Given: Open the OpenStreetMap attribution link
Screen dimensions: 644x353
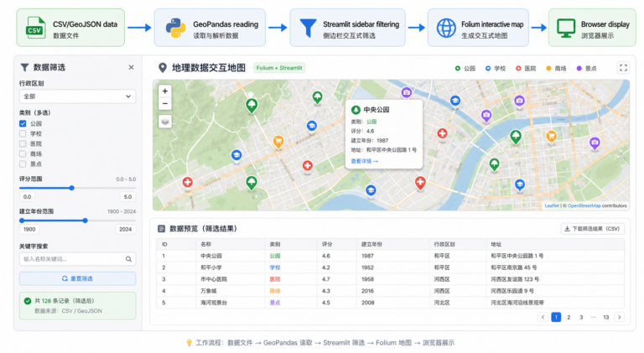Looking at the screenshot, I should point(584,206).
